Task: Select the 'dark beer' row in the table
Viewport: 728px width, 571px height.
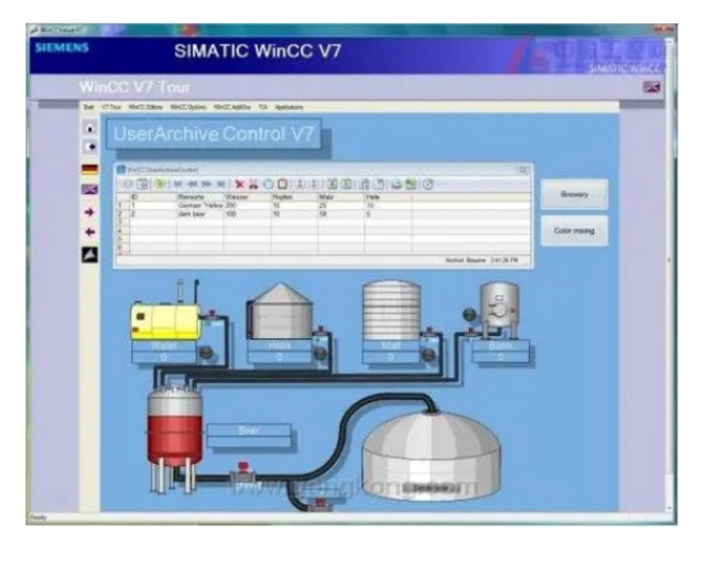Action: click(323, 215)
